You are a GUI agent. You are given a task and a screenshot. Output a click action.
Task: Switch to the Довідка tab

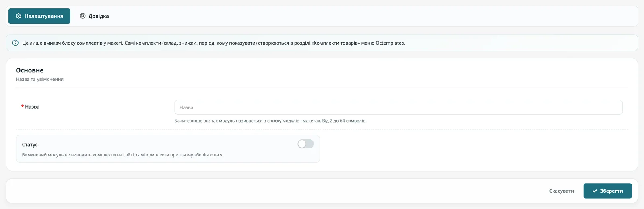(94, 16)
